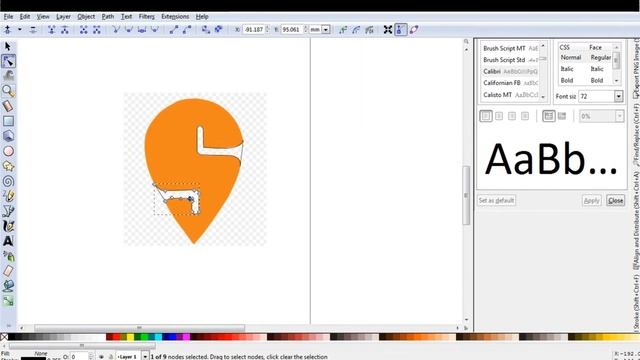Image resolution: width=640 pixels, height=360 pixels.
Task: Toggle show transformation handles for nodes
Action: click(x=388, y=29)
